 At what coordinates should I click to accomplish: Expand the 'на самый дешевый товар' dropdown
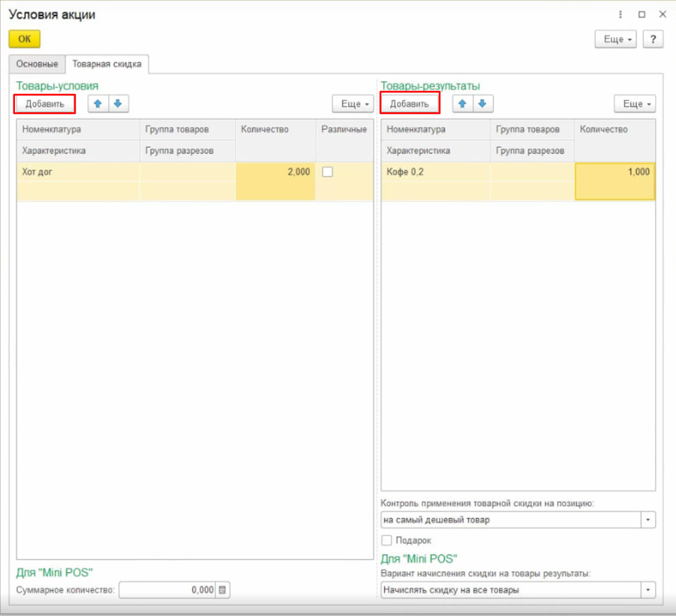click(648, 520)
